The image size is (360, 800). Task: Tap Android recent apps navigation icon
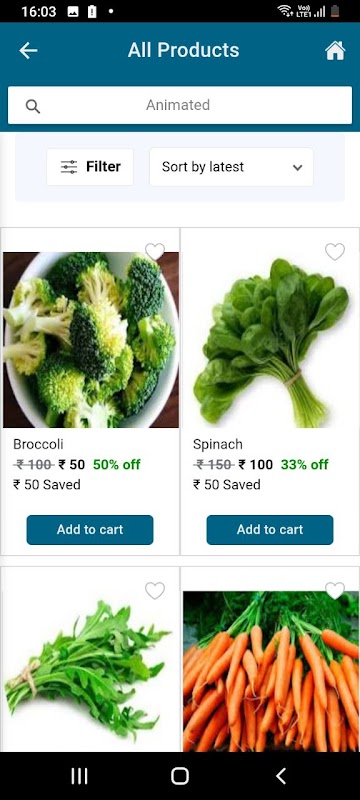click(x=79, y=776)
